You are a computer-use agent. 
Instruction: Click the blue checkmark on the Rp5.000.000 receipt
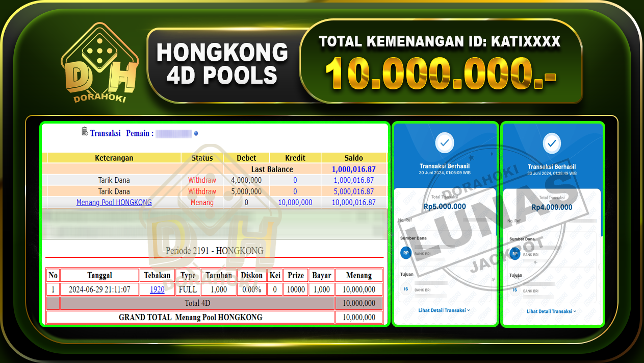tap(445, 143)
